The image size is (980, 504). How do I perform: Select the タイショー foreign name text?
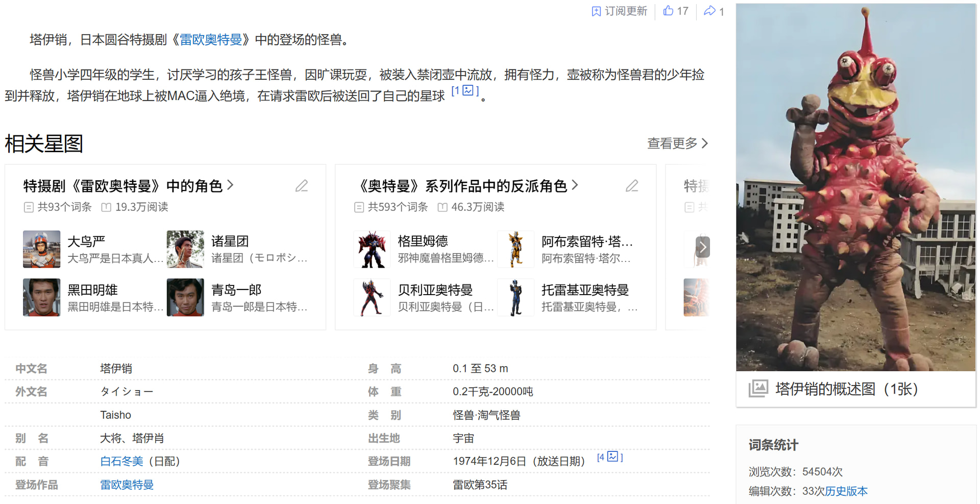127,392
